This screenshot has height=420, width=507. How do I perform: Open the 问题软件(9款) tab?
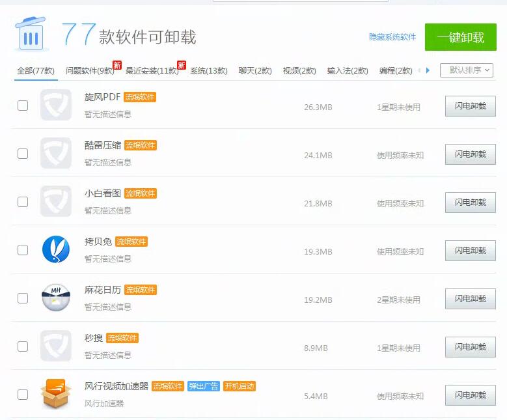click(90, 70)
